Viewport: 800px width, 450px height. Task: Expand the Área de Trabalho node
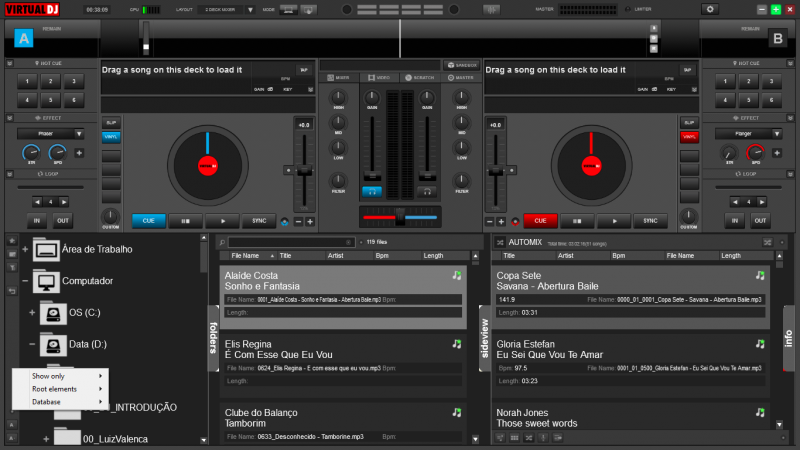pos(24,249)
